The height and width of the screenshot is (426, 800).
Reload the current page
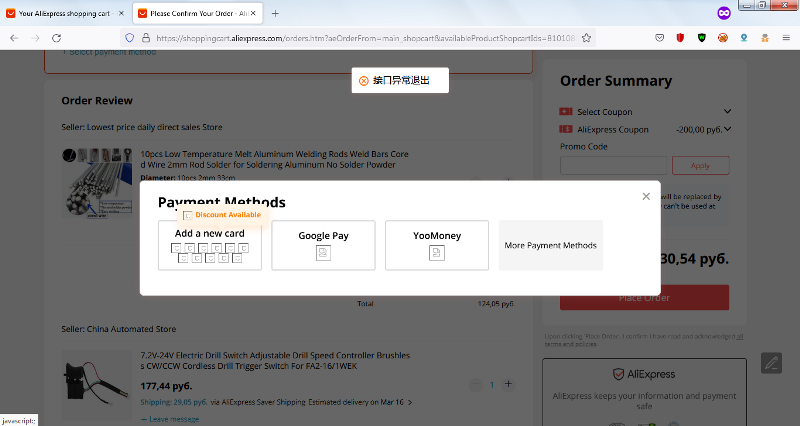[x=57, y=38]
